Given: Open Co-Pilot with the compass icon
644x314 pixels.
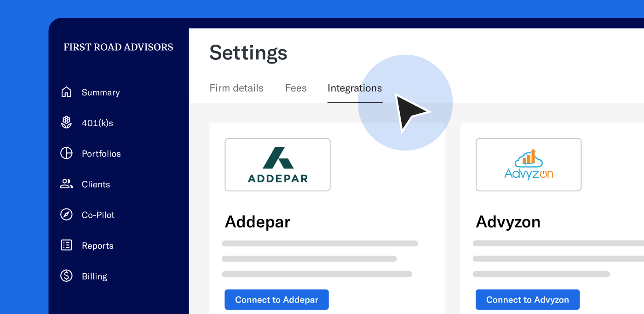Looking at the screenshot, I should [x=66, y=215].
